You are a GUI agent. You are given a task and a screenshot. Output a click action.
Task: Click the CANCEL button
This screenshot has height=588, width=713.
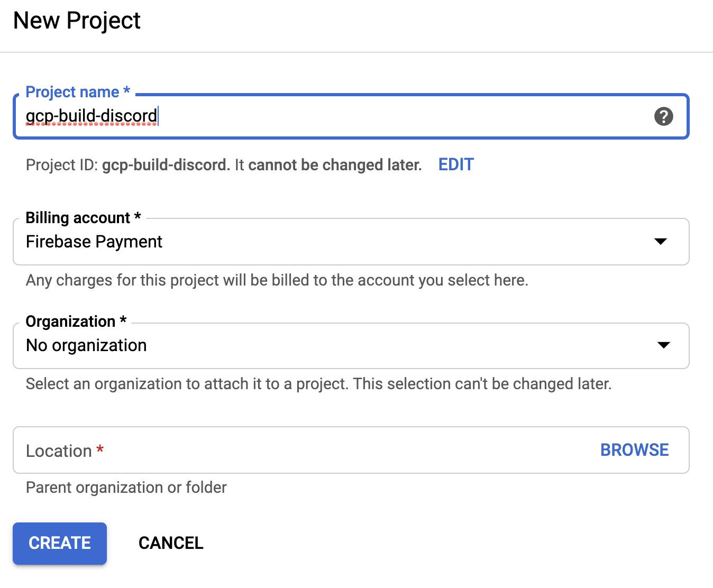171,543
